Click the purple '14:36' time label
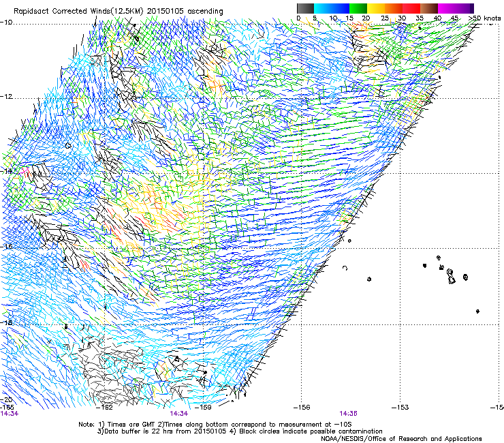 348,414
